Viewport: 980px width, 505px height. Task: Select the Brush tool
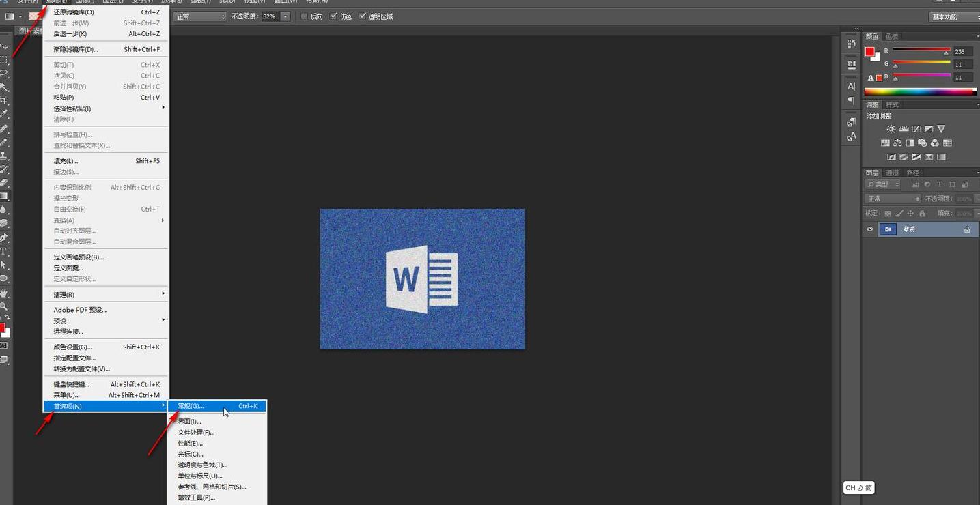(x=4, y=142)
